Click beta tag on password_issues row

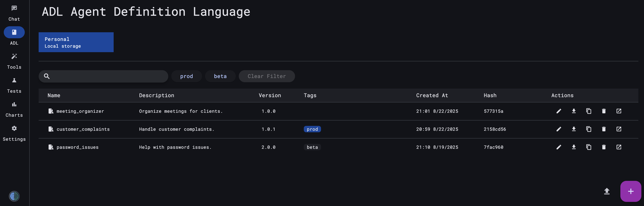pyautogui.click(x=312, y=147)
